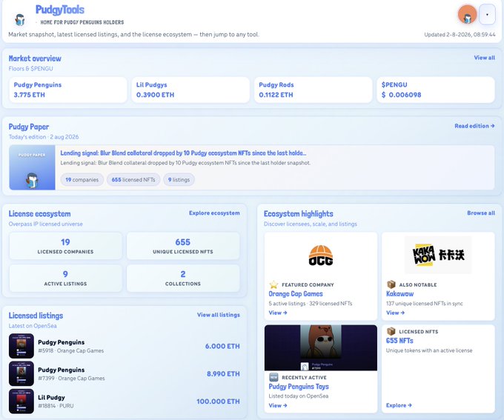Select the Pudgy Penguins floor price card

point(68,90)
